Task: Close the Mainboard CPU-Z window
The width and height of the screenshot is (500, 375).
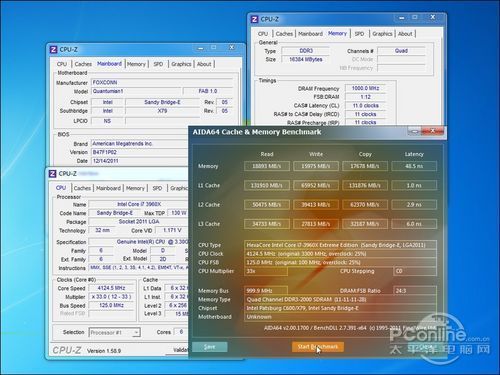Action: [x=232, y=47]
